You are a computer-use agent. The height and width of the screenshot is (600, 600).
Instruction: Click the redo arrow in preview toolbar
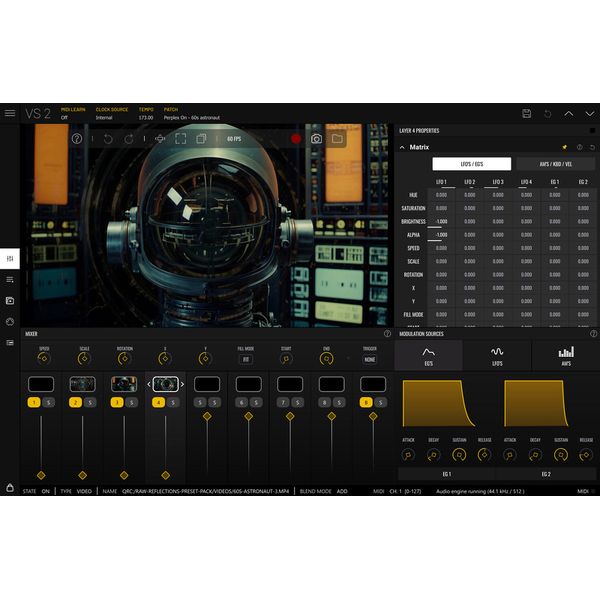[x=129, y=139]
